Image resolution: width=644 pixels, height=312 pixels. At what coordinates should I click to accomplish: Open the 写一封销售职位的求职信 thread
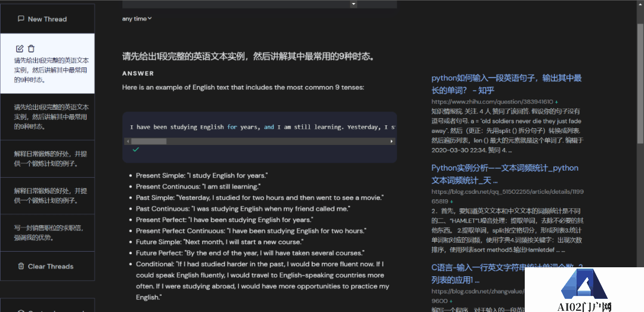coord(47,233)
